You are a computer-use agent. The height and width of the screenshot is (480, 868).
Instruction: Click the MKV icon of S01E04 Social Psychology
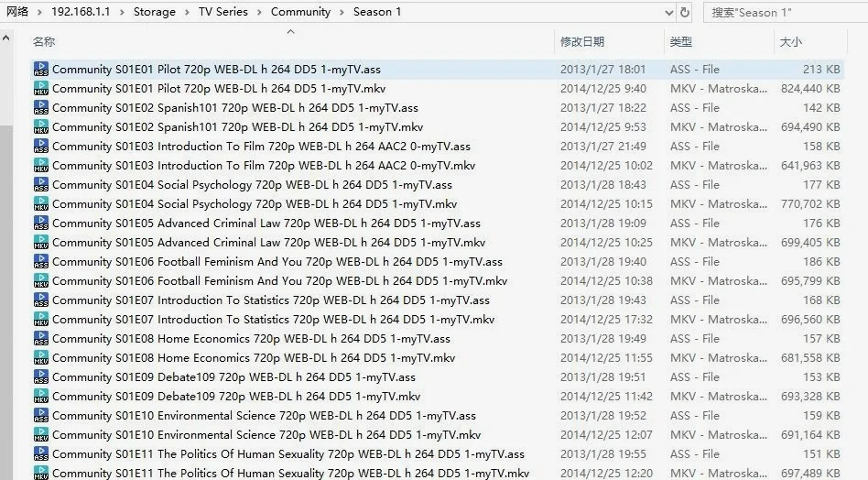41,203
